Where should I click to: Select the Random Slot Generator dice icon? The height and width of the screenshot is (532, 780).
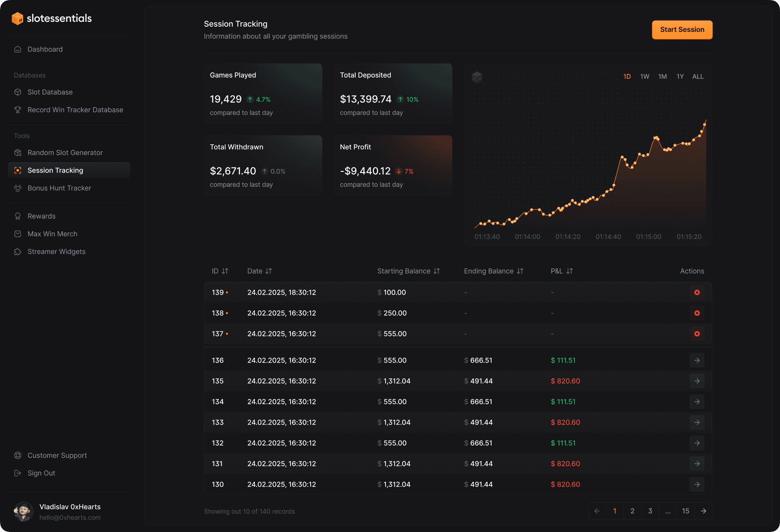point(17,152)
